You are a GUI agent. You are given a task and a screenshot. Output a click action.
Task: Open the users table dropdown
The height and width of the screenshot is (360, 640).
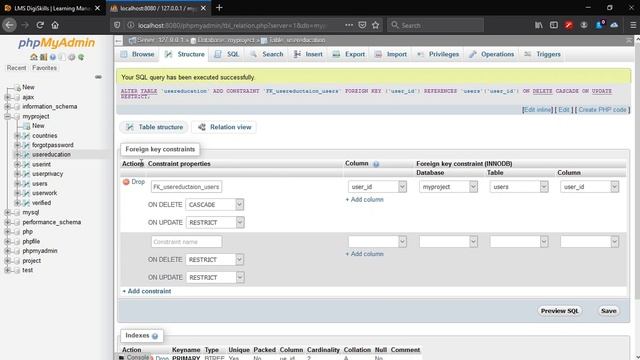pos(519,187)
